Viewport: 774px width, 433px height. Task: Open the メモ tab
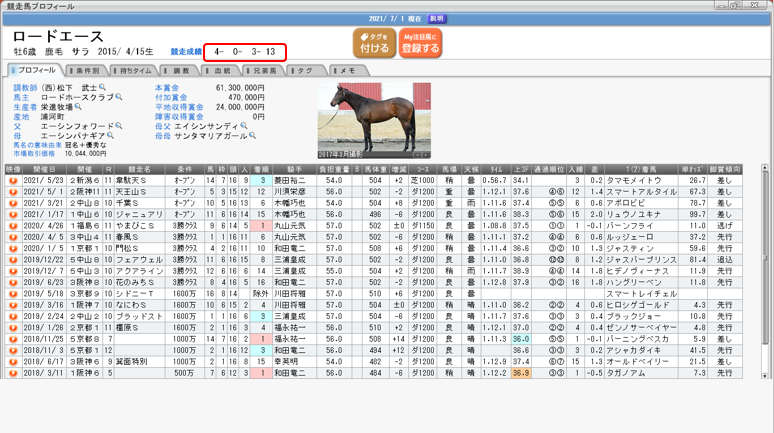coord(345,71)
